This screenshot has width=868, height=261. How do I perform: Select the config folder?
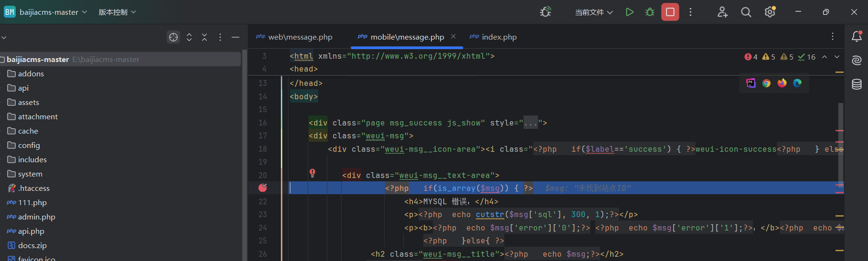(29, 145)
